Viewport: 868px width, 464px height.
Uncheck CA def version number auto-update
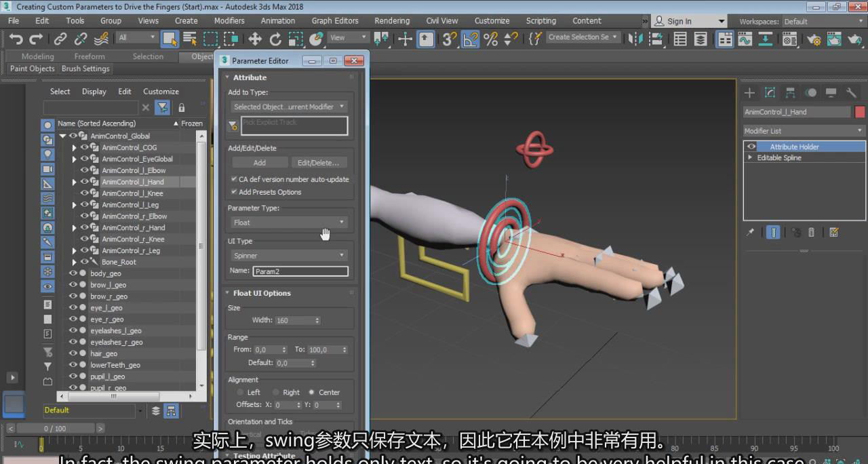235,180
